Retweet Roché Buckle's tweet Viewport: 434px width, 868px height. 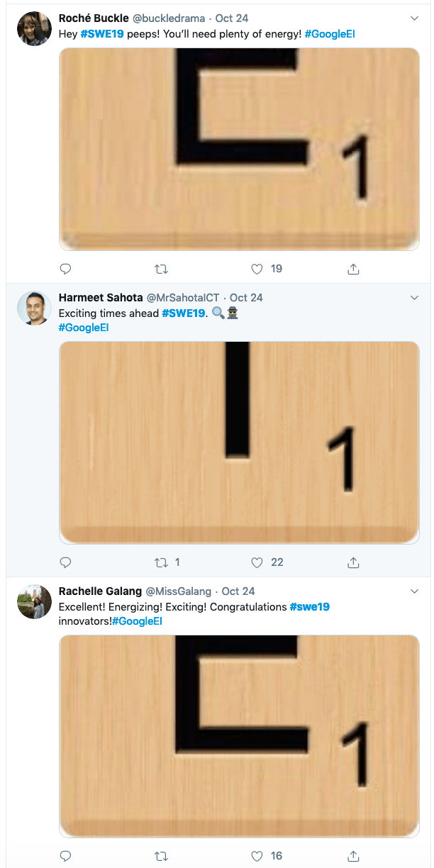coord(162,269)
